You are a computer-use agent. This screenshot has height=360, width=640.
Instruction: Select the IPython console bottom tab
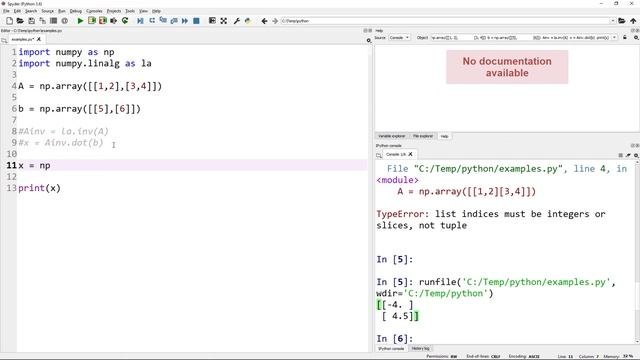coord(391,349)
